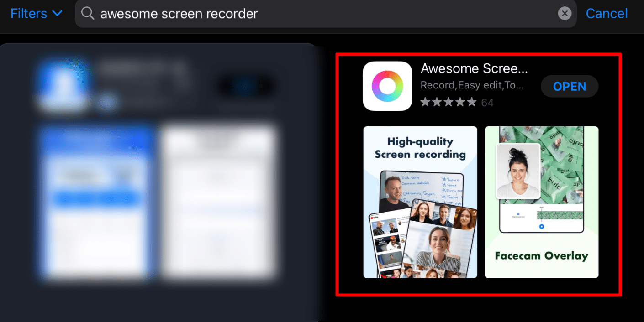Tap Cancel to exit the search
Screen dimensions: 644x322
pyautogui.click(x=607, y=13)
